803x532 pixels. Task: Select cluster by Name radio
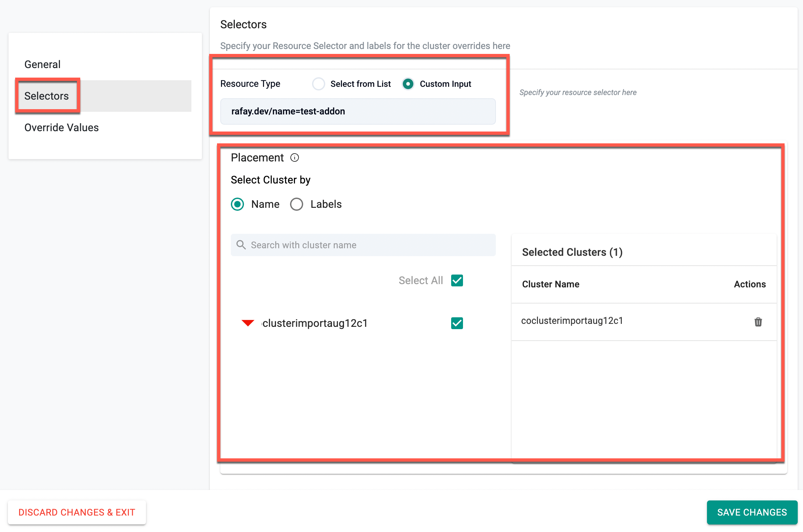[x=237, y=204]
